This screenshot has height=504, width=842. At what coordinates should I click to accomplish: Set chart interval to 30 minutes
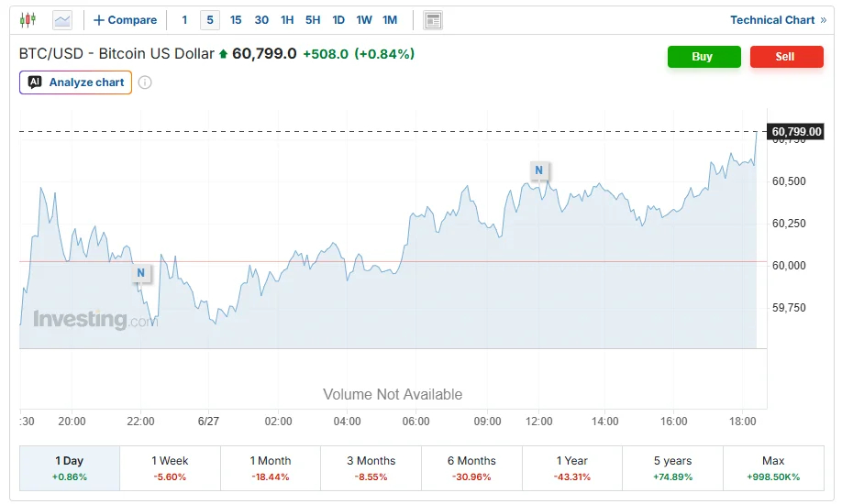[261, 20]
